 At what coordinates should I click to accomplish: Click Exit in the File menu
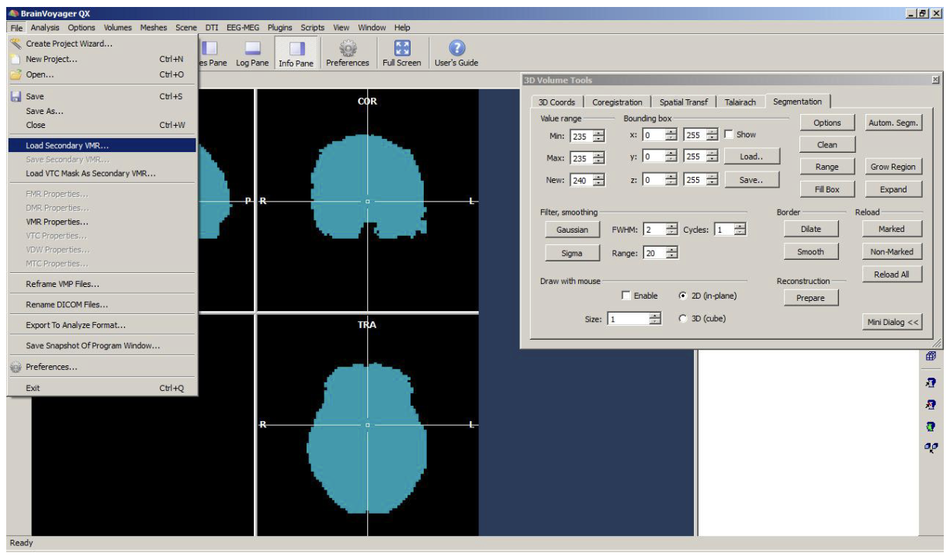(x=102, y=388)
